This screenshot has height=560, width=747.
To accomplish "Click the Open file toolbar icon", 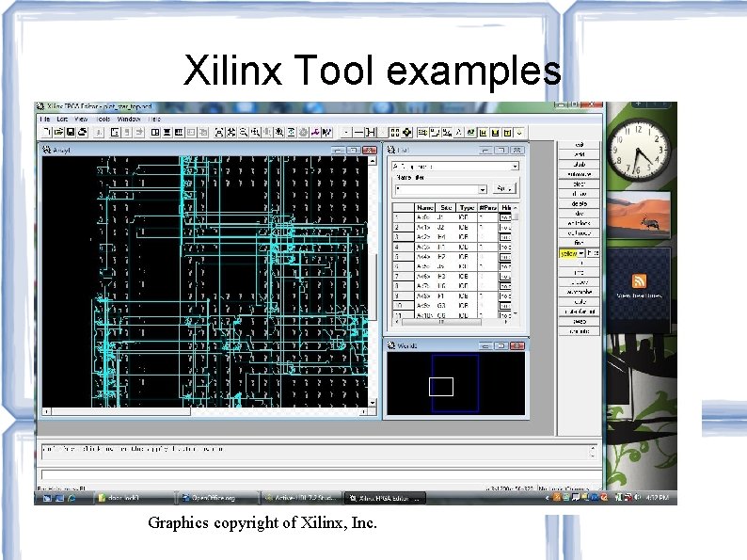I will (58, 132).
